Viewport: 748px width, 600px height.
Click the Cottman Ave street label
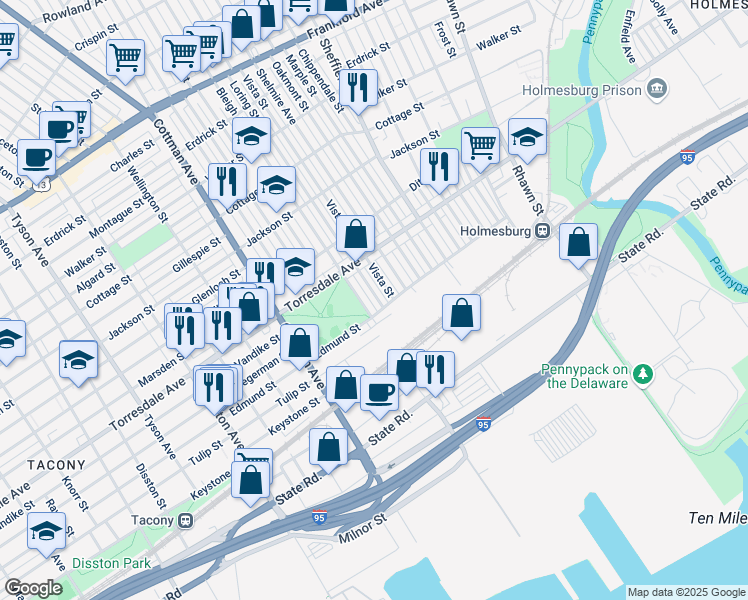176,151
